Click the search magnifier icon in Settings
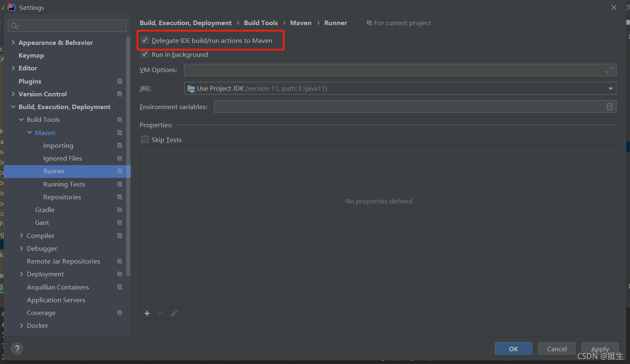Viewport: 630px width, 364px height. point(15,26)
